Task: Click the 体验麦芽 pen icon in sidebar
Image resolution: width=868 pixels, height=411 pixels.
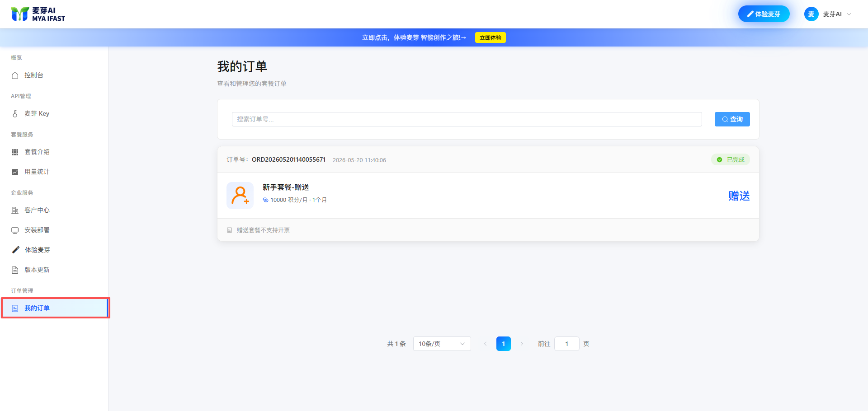Action: [15, 250]
